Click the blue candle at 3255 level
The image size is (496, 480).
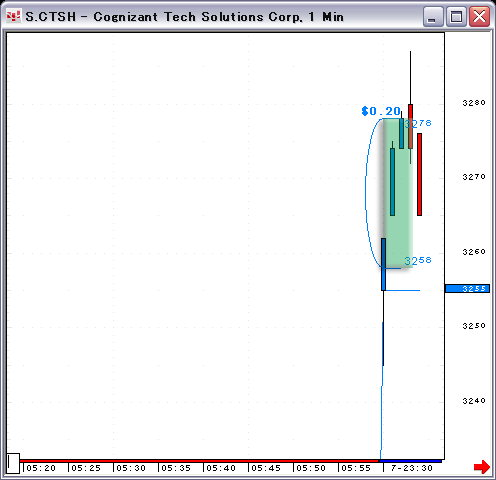[x=383, y=264]
